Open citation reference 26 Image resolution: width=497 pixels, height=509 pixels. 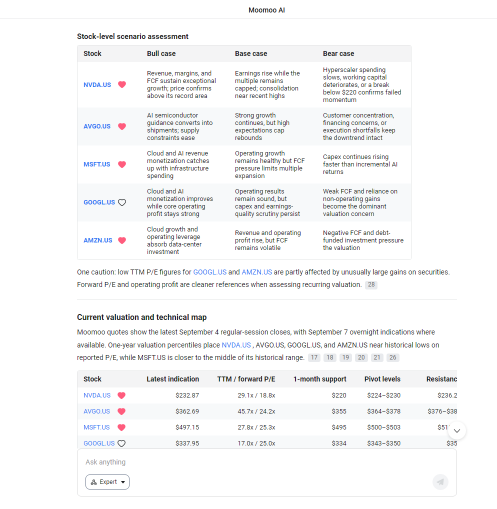(x=393, y=357)
